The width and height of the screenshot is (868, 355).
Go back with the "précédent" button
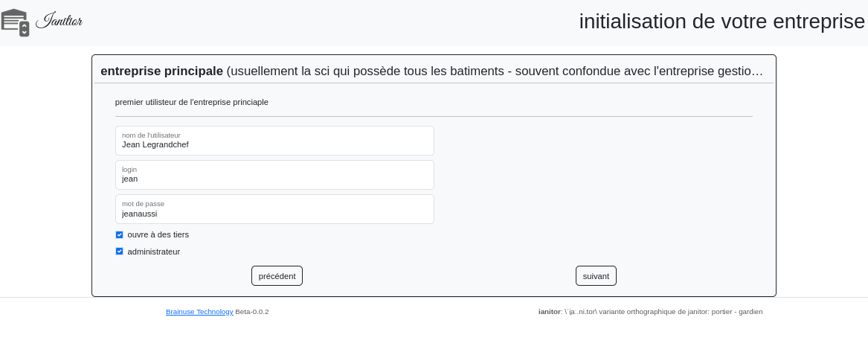[277, 276]
